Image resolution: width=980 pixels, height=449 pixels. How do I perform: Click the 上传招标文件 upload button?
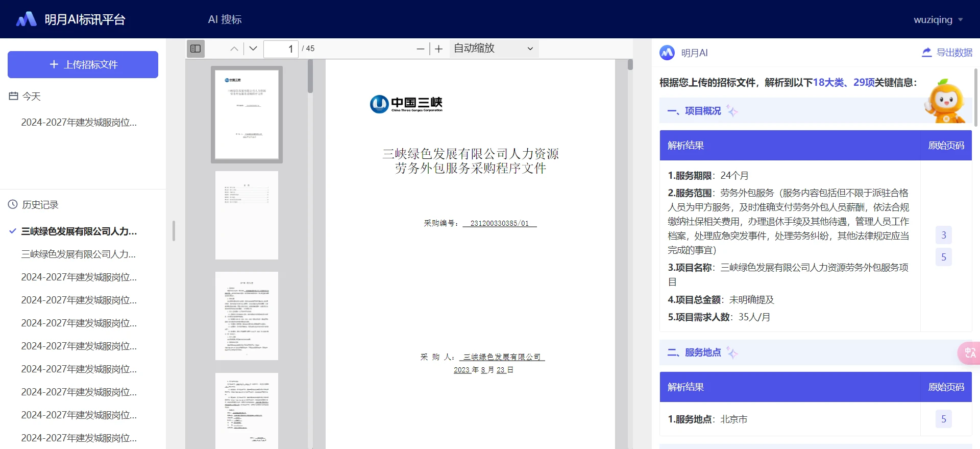pyautogui.click(x=83, y=64)
